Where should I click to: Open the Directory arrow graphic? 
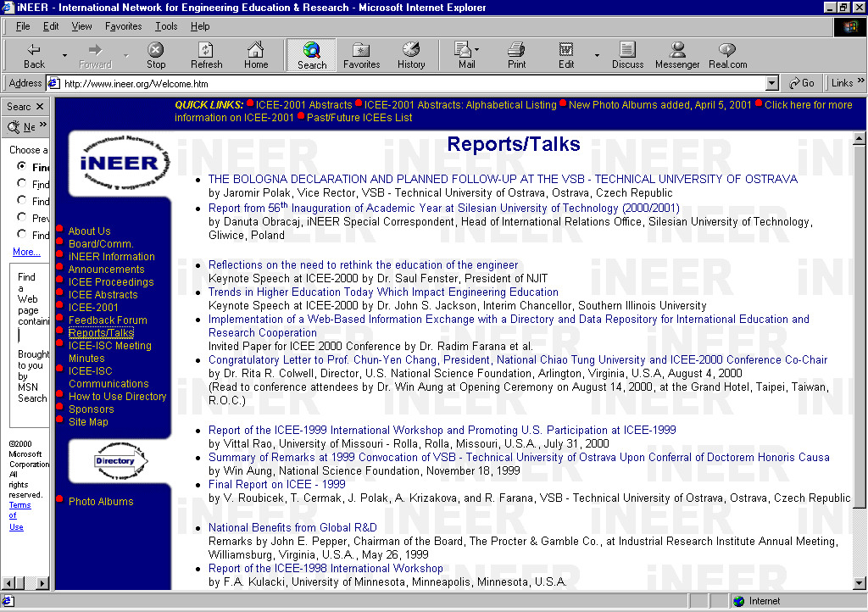click(120, 460)
